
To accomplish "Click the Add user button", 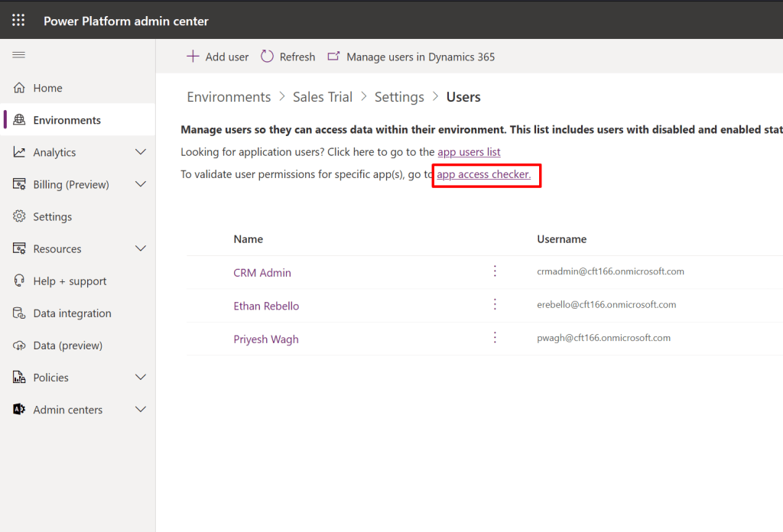I will coord(217,57).
